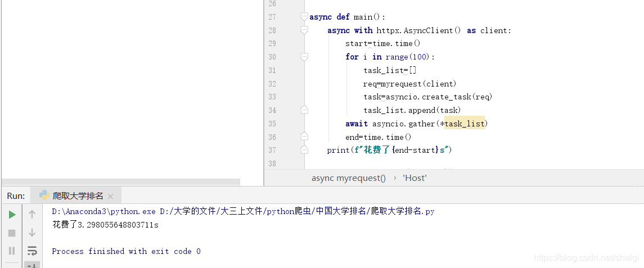Collapse the async def main() fold marker
This screenshot has height=268, width=644.
point(304,17)
